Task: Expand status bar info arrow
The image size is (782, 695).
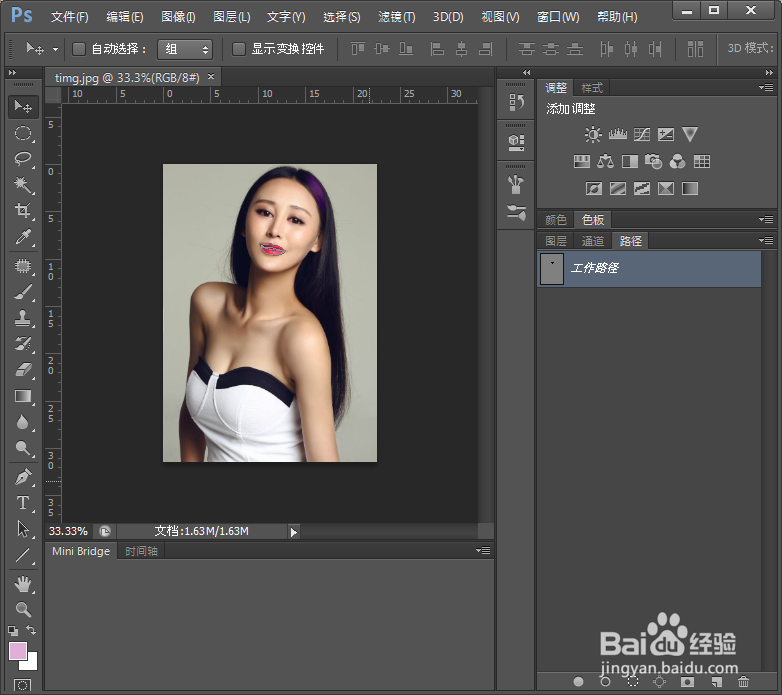Action: [x=294, y=532]
